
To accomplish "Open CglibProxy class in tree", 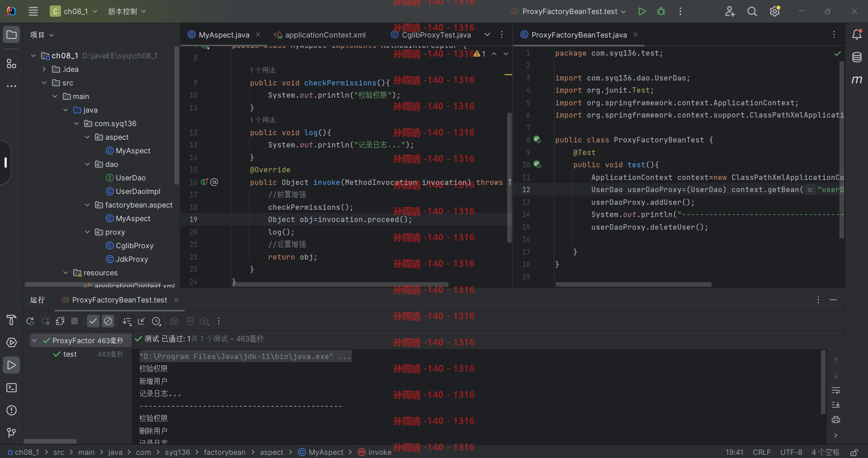I will (x=130, y=246).
